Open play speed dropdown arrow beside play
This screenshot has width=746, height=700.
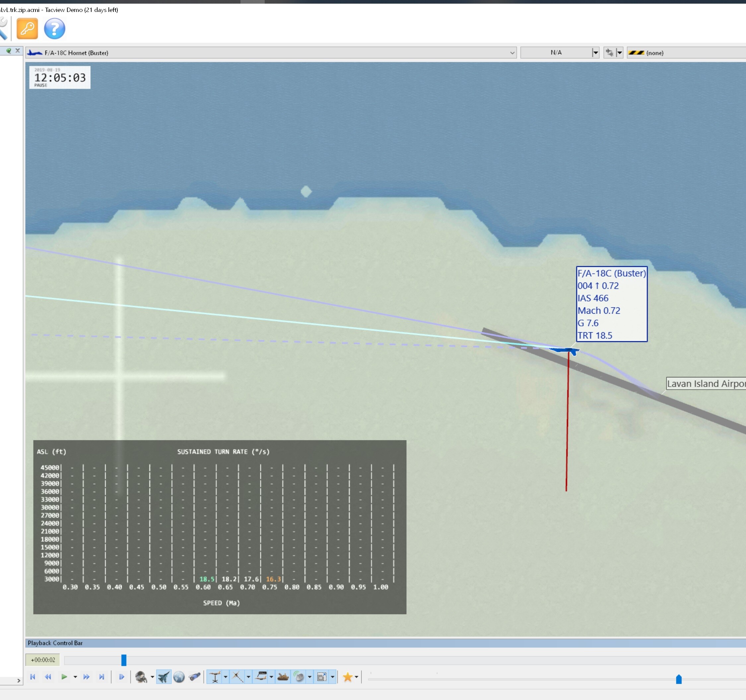pyautogui.click(x=75, y=677)
